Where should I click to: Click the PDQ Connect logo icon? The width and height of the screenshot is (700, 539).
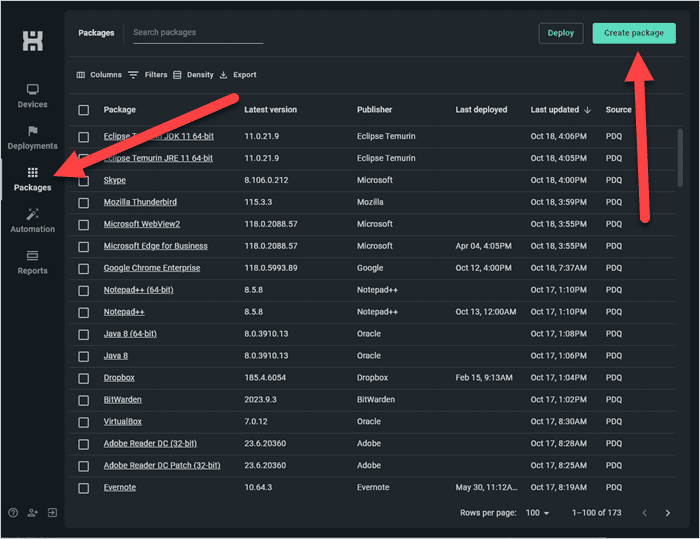click(x=33, y=41)
